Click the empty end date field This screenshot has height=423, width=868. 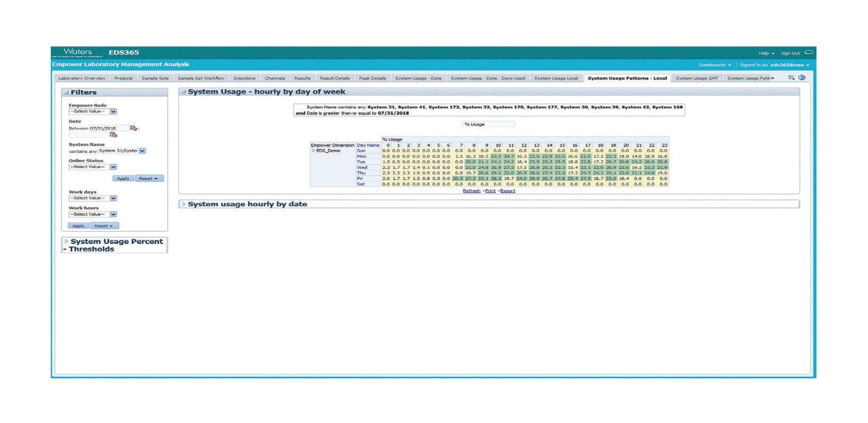(x=89, y=135)
